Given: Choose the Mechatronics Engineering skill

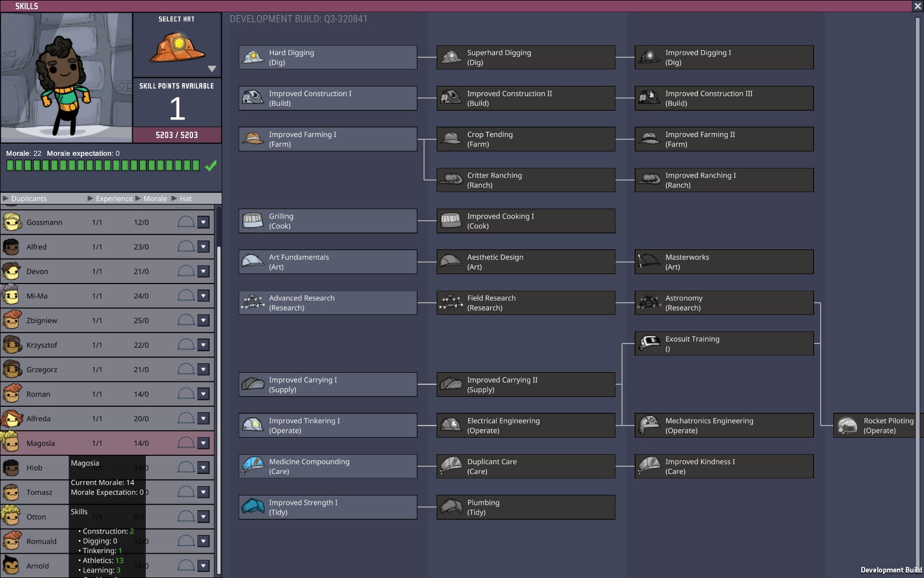Looking at the screenshot, I should pyautogui.click(x=724, y=426).
